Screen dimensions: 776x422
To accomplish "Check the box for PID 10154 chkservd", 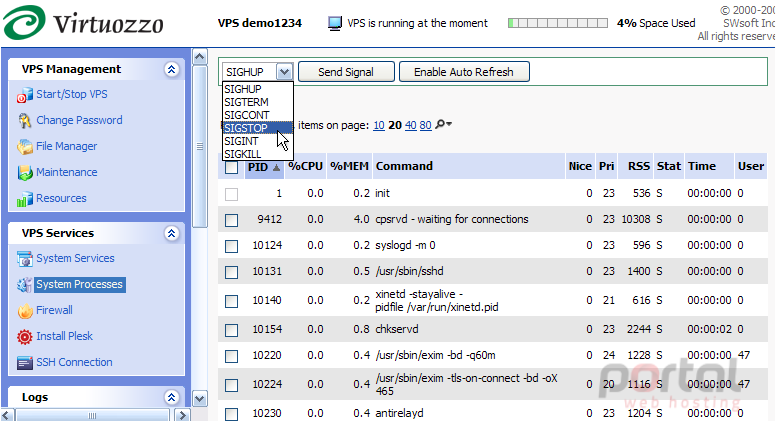I will [231, 330].
